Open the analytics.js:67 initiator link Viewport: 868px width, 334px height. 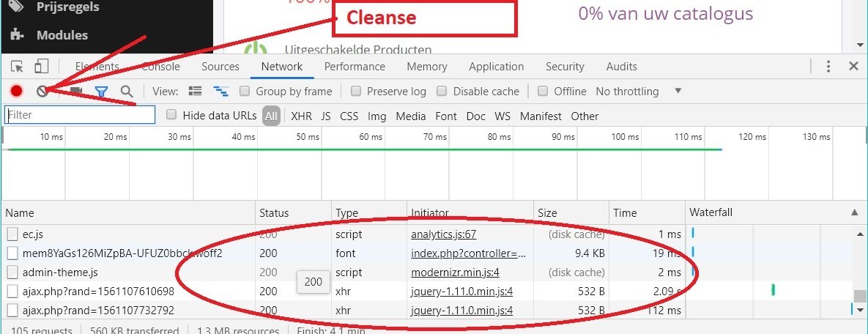[444, 234]
